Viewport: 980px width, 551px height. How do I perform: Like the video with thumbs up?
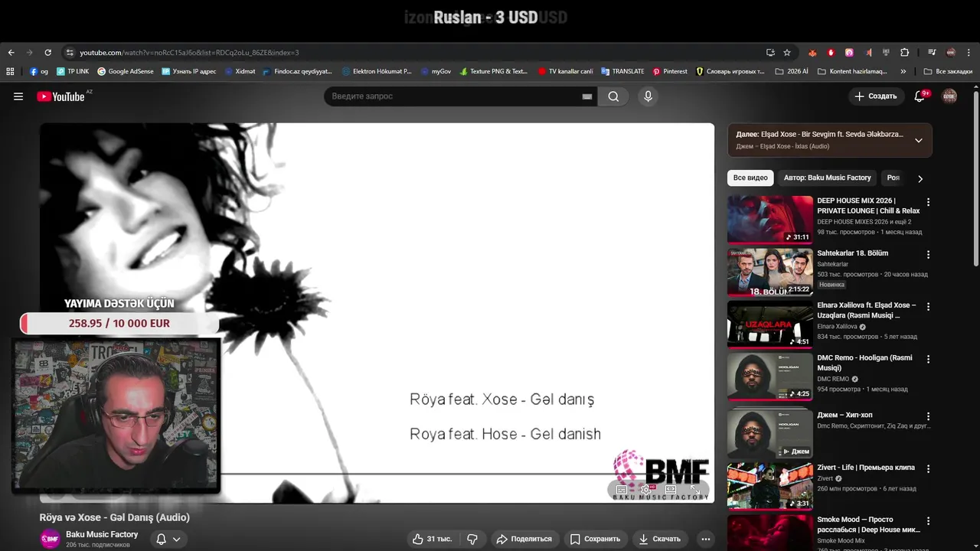click(x=432, y=539)
